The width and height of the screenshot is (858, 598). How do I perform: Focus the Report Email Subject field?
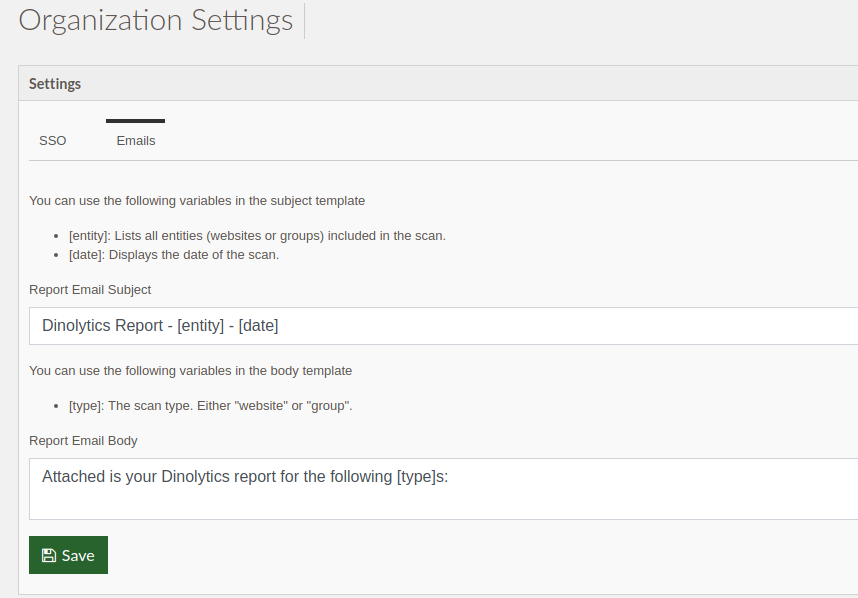(443, 326)
